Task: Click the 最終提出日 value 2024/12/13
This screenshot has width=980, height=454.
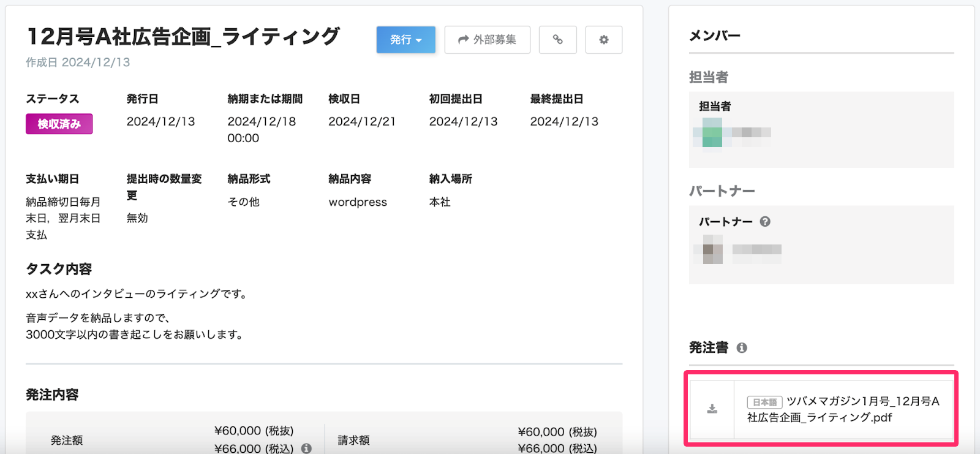Action: [x=564, y=121]
